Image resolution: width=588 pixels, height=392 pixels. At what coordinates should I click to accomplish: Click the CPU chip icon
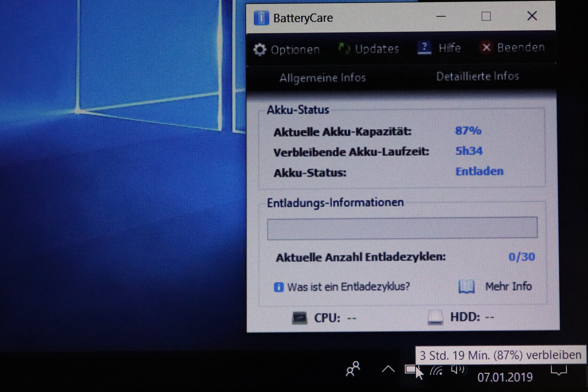pyautogui.click(x=300, y=318)
